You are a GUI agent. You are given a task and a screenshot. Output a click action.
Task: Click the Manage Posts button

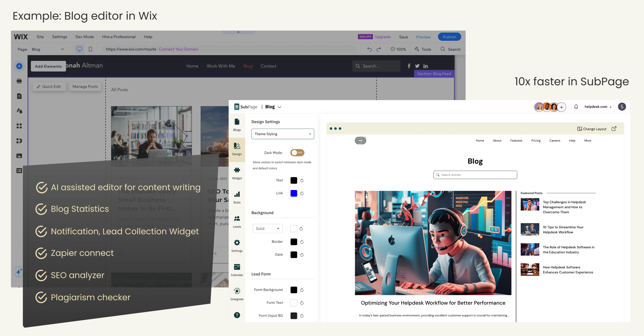(x=85, y=86)
